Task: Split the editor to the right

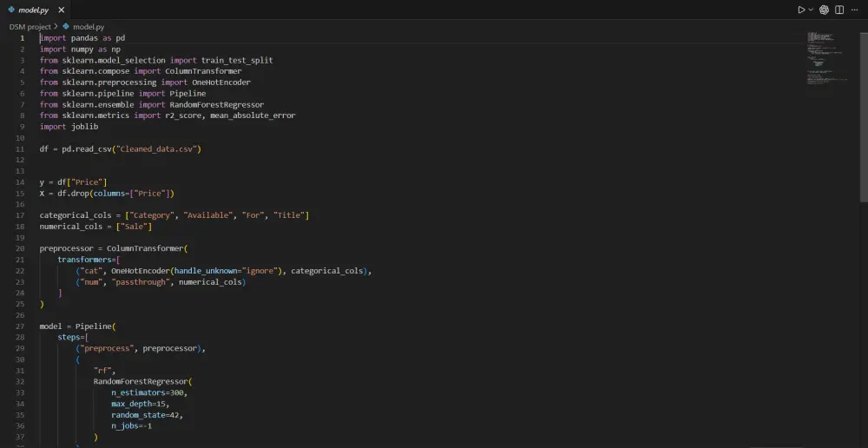Action: pos(839,10)
